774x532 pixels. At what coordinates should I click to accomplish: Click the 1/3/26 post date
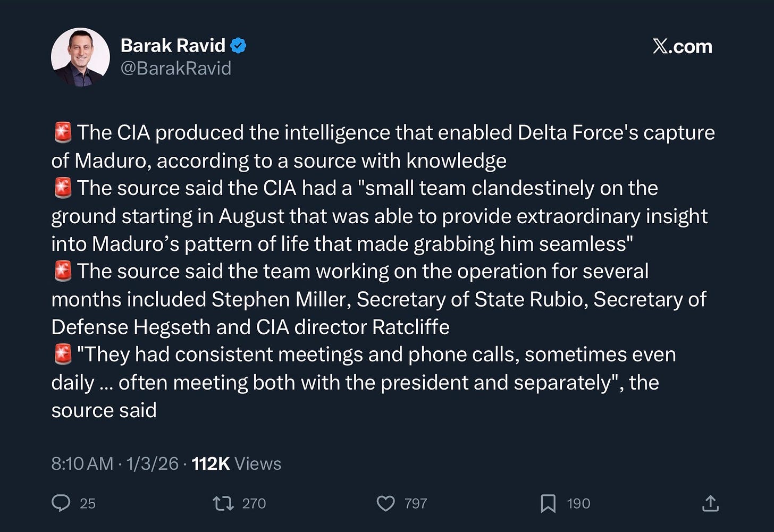[152, 463]
